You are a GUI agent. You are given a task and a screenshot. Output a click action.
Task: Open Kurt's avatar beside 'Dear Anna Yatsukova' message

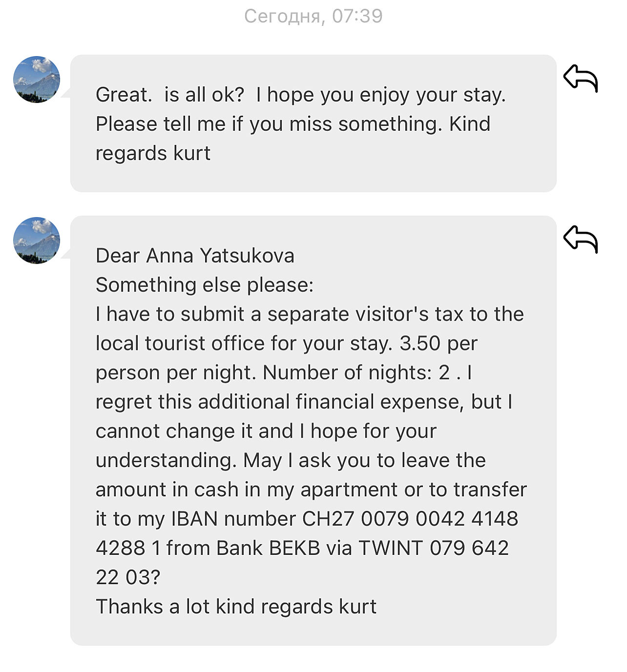[x=37, y=241]
